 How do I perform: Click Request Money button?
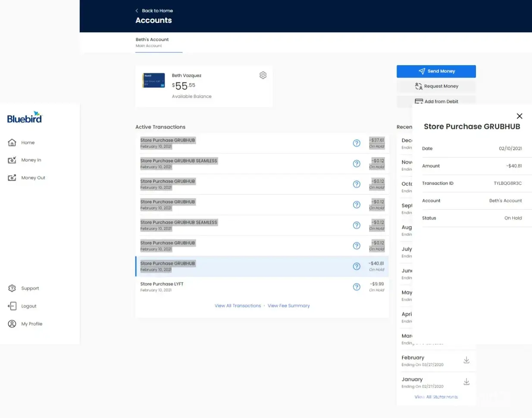(x=436, y=86)
